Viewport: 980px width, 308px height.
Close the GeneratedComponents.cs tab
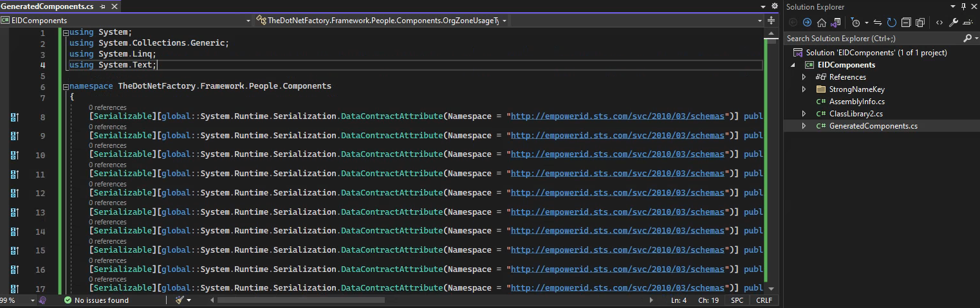point(114,6)
